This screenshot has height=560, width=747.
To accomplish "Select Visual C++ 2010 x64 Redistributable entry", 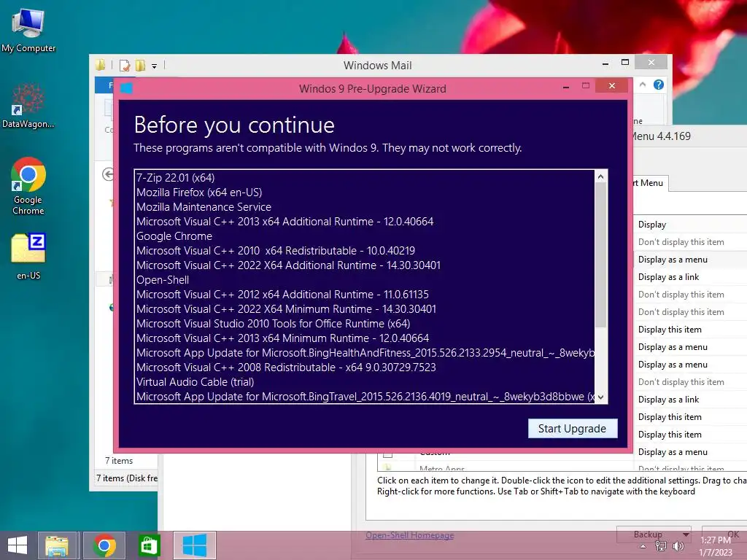I will pos(365,251).
